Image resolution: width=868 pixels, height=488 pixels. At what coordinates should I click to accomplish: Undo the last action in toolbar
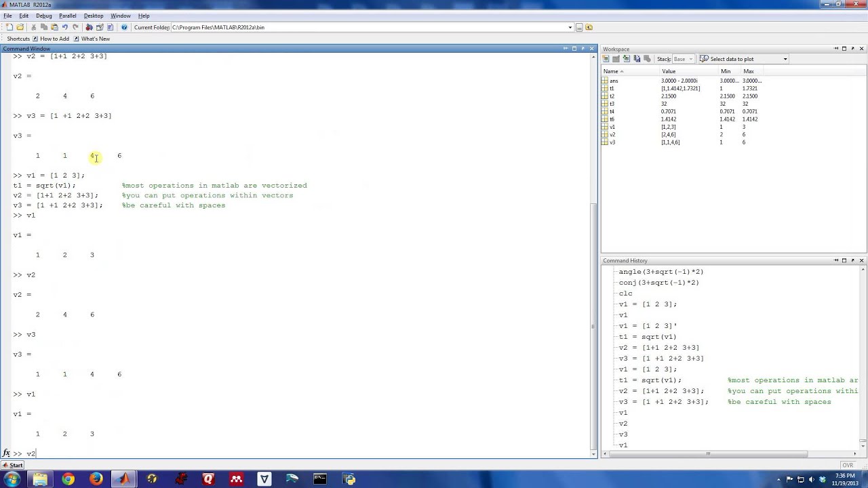65,27
